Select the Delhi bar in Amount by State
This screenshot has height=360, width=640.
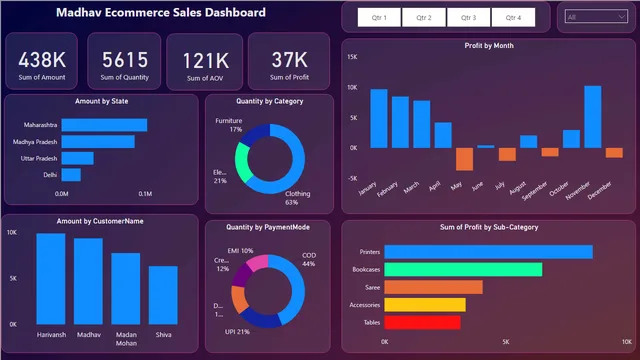point(71,175)
